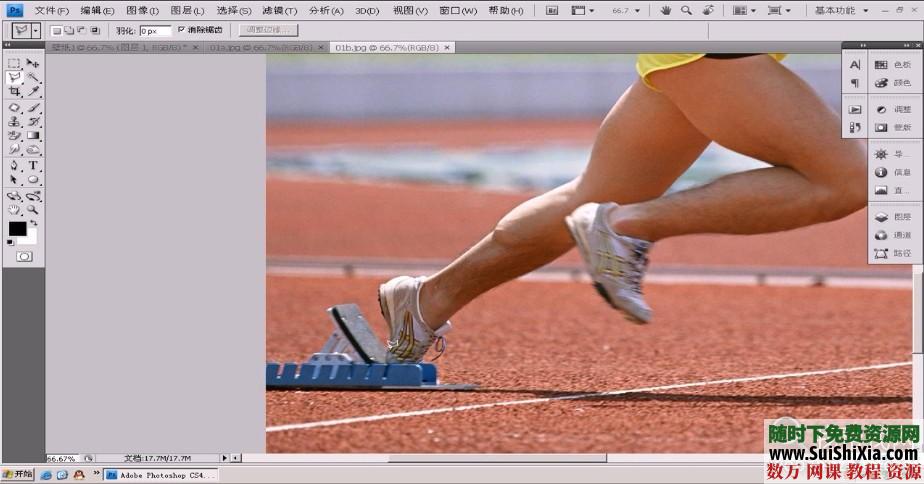Choose the Magic Wand tool
Viewport: 924px width, 484px height.
pyautogui.click(x=33, y=77)
